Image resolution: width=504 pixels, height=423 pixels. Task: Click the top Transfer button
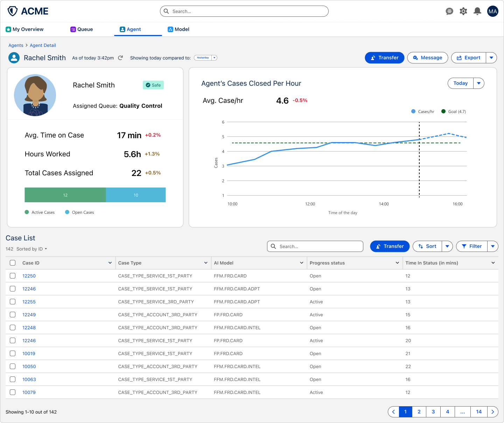(x=385, y=58)
